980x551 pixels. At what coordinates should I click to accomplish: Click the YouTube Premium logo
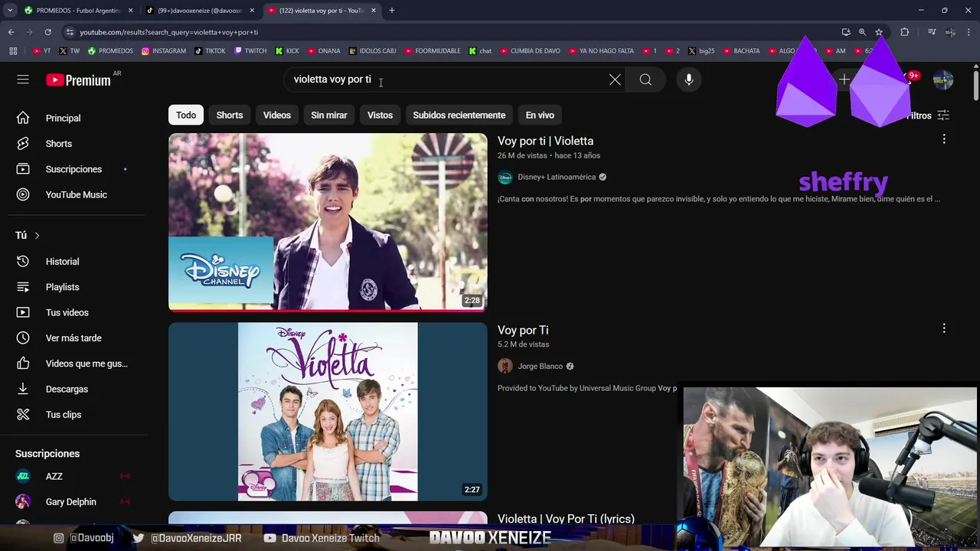tap(79, 80)
